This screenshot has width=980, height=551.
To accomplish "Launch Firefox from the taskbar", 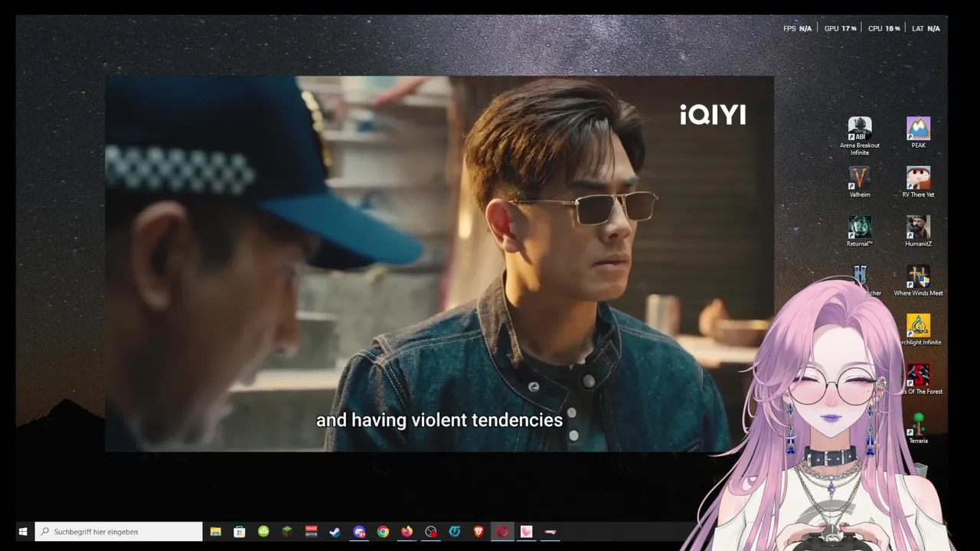I will [407, 532].
